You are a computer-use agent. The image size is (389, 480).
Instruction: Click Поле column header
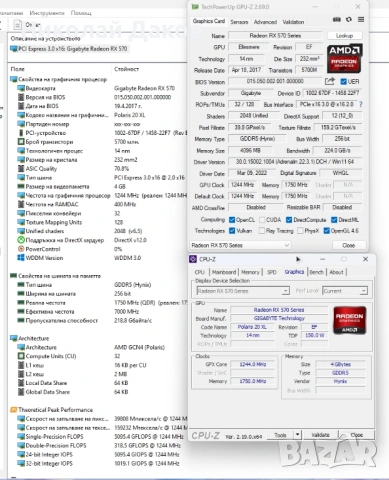coord(18,69)
